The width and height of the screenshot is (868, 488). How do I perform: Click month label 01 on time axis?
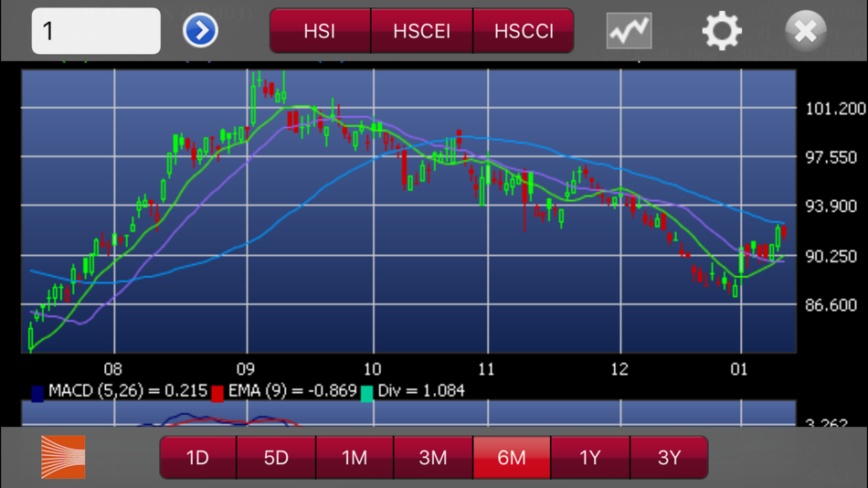[739, 369]
